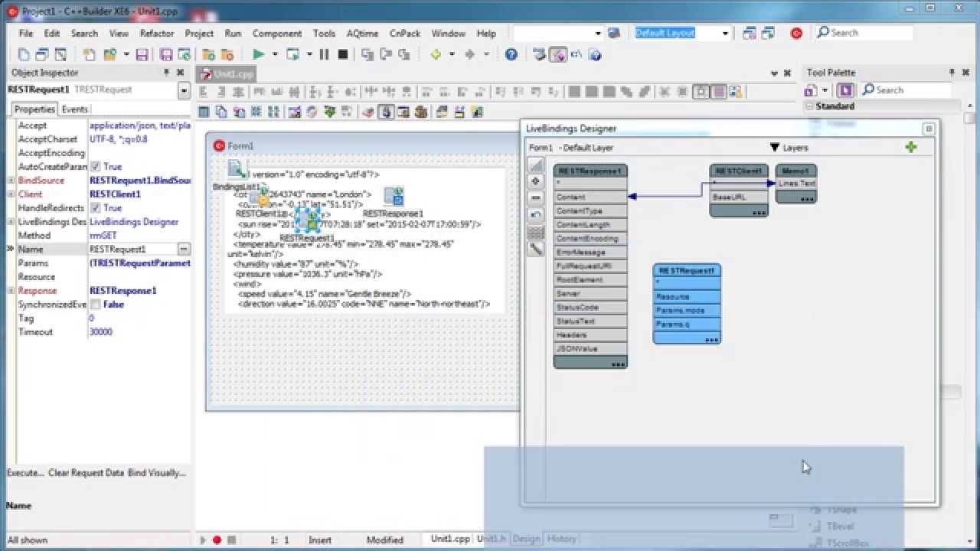The height and width of the screenshot is (551, 980).
Task: Select the RESTRequest1 component icon on Form1
Action: coord(306,222)
